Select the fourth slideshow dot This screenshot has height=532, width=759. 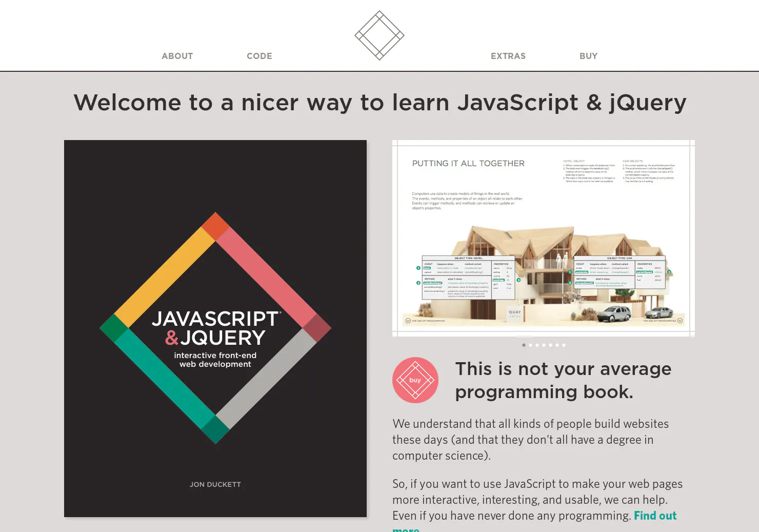tap(544, 345)
